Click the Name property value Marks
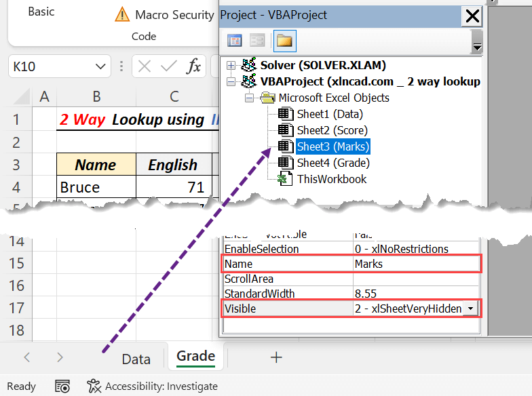The image size is (532, 396). point(417,264)
